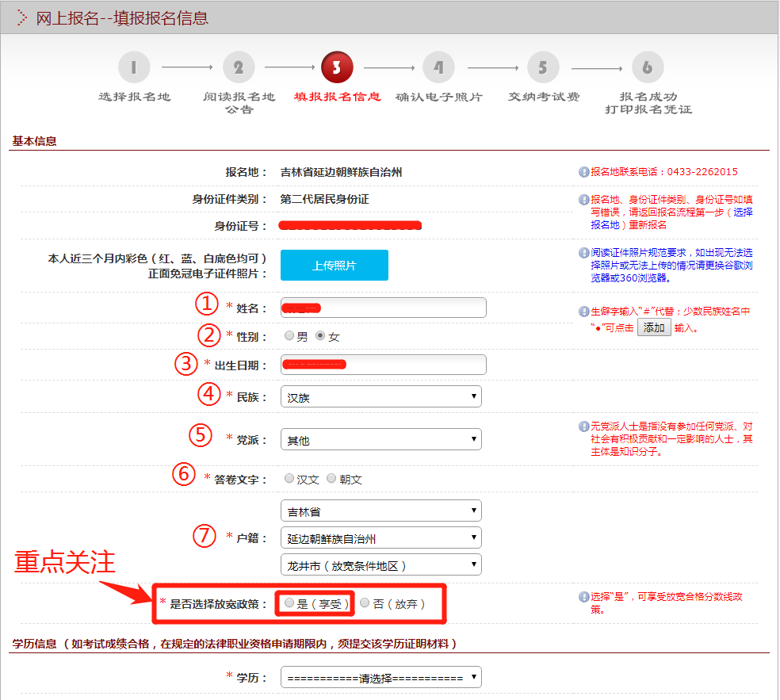Click the step 6 circle 报名成功

tap(648, 67)
